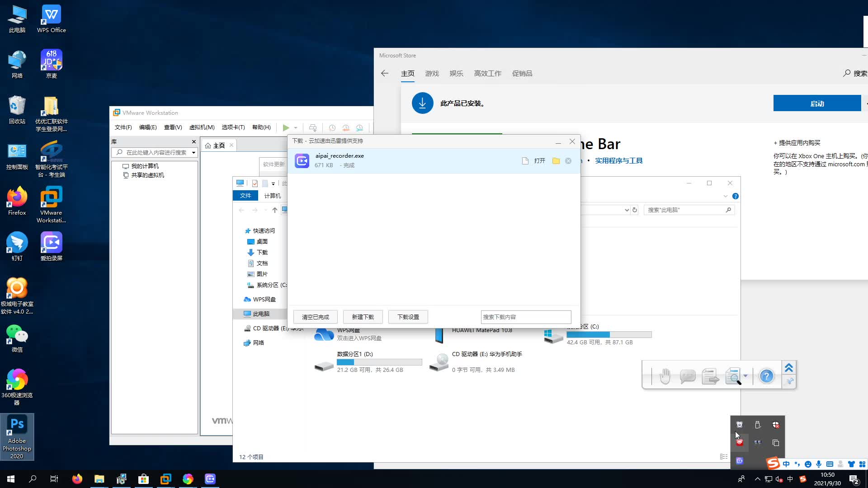
Task: Click the 清空已完成 button
Action: 316,317
